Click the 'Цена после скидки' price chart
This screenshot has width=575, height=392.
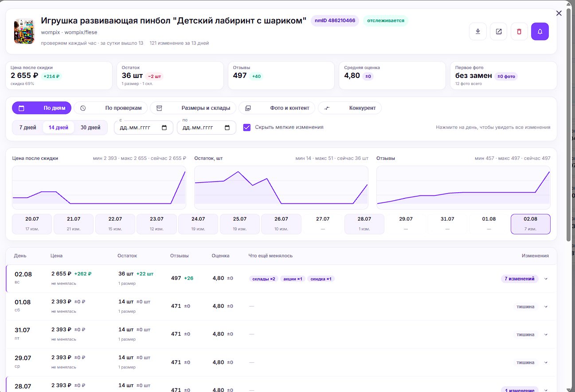99,187
